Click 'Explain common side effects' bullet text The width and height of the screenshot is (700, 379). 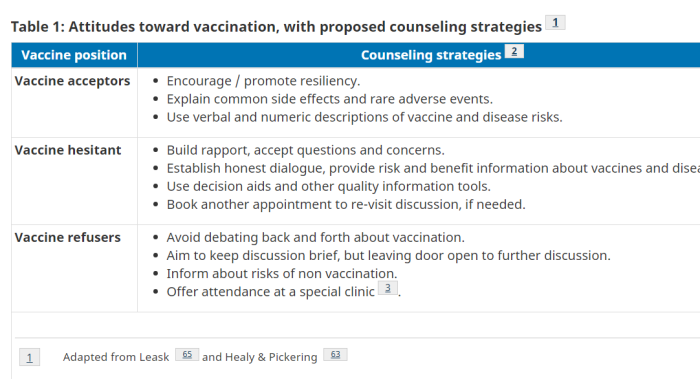330,99
